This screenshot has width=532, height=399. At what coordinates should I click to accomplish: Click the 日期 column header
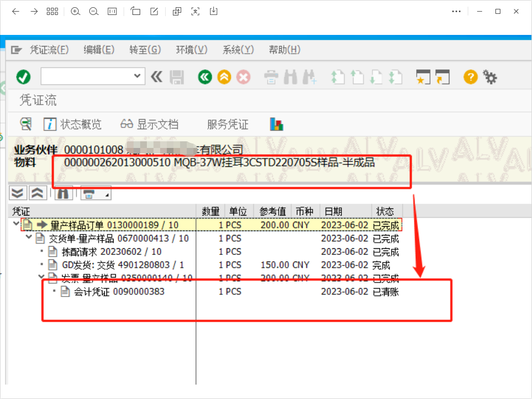pyautogui.click(x=346, y=211)
